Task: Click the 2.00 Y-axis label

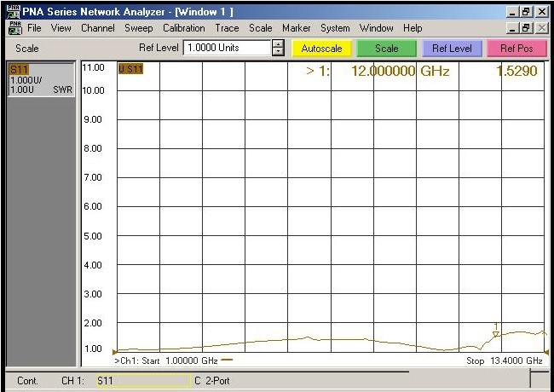Action: 93,323
